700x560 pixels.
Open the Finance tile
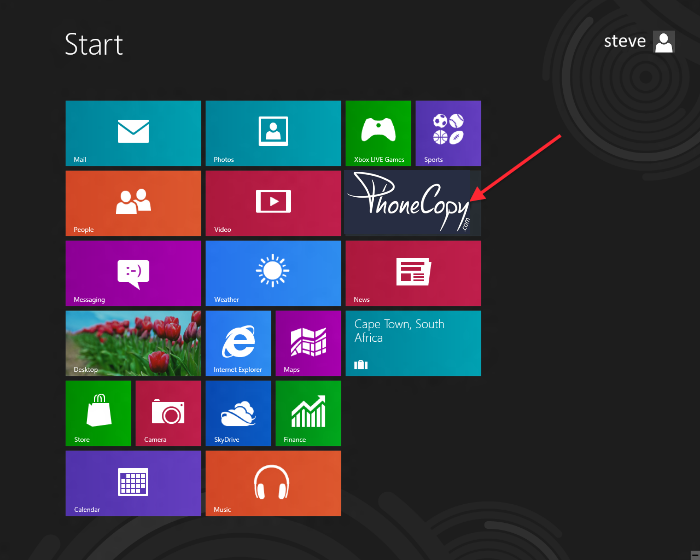coord(308,414)
